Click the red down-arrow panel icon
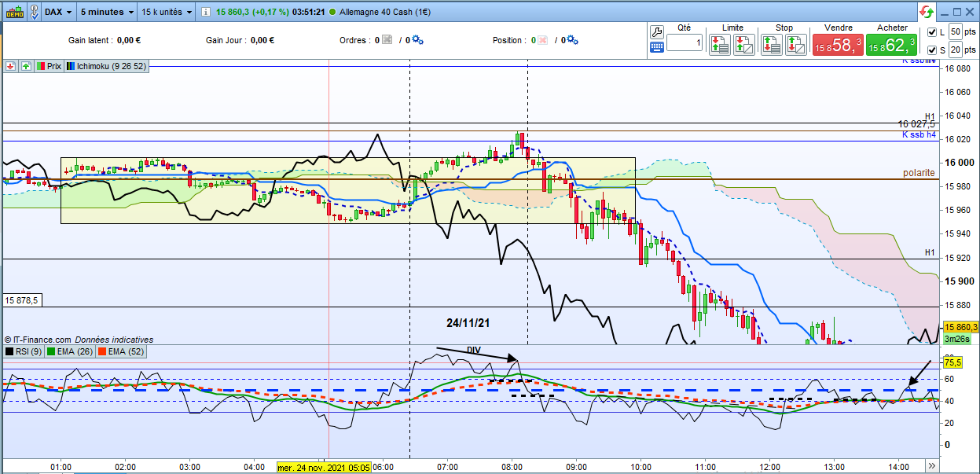The height and width of the screenshot is (474, 980). pyautogui.click(x=10, y=67)
